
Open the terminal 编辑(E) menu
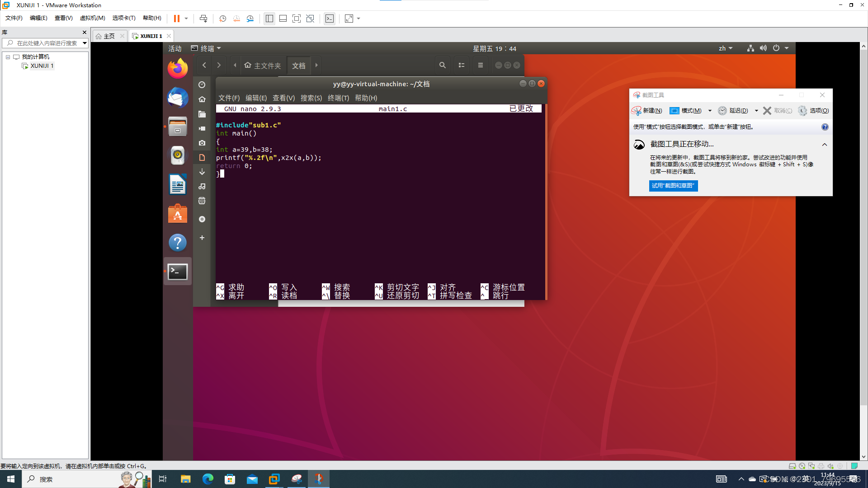pos(256,98)
